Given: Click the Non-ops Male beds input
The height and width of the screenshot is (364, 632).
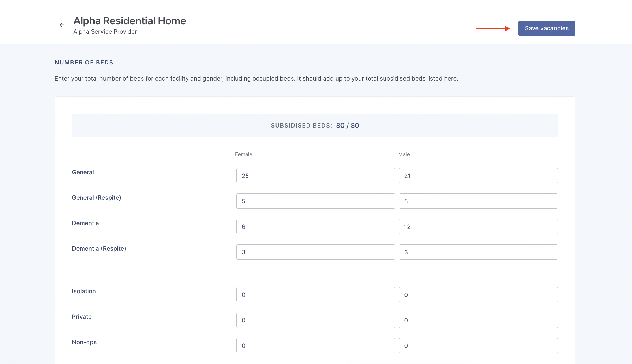Looking at the screenshot, I should [x=478, y=346].
